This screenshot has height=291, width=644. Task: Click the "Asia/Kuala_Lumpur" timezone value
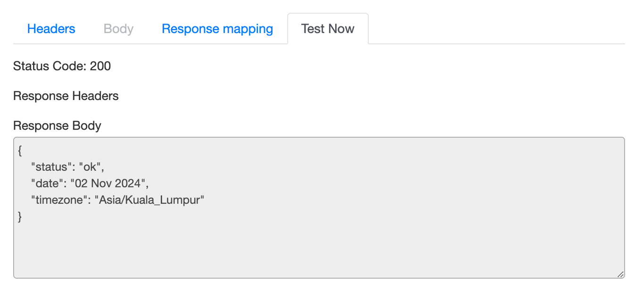tap(149, 200)
